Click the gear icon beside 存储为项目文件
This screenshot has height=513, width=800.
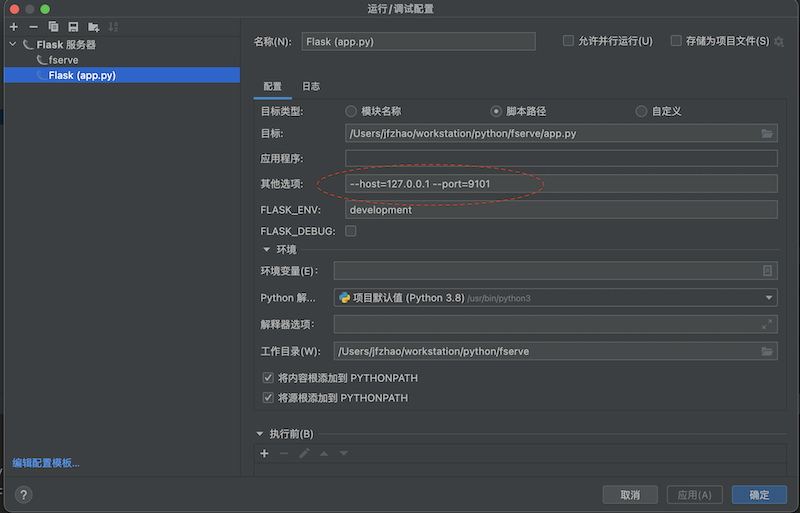click(x=779, y=41)
